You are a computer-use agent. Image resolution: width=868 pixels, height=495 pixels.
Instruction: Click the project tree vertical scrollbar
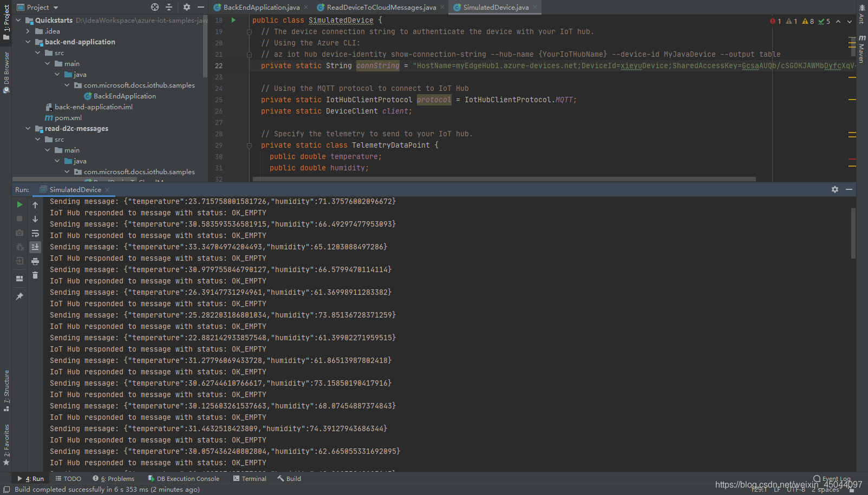pyautogui.click(x=205, y=46)
